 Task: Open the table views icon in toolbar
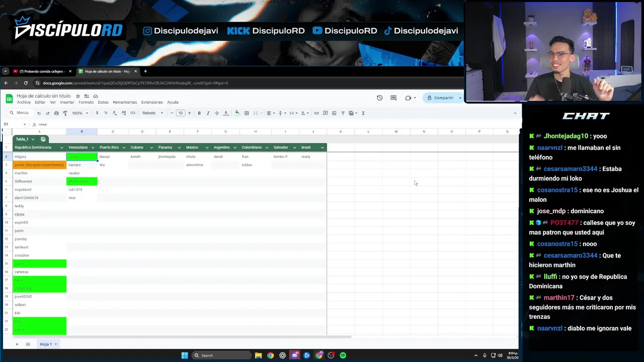coord(352,113)
